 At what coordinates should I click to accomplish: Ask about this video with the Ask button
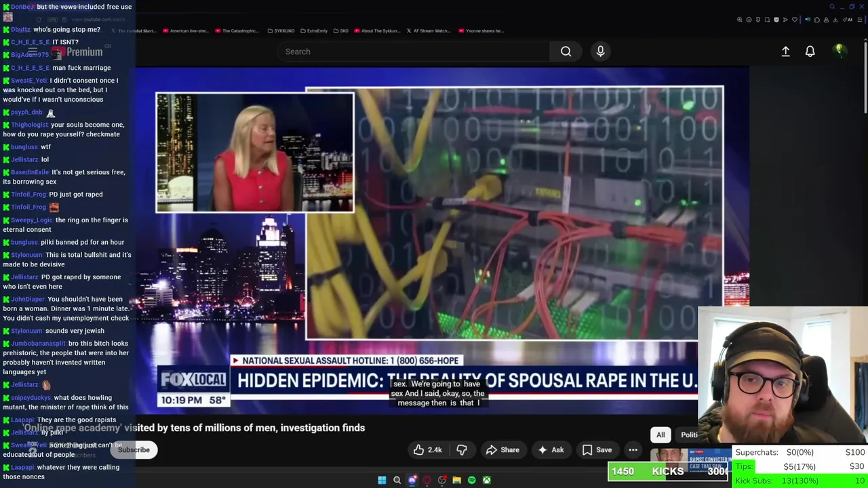(551, 450)
